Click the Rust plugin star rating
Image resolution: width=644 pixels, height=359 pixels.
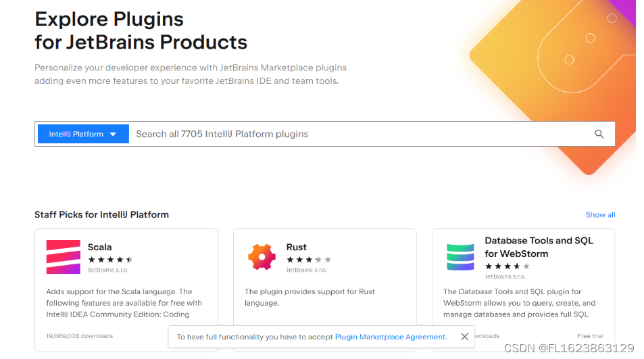pyautogui.click(x=309, y=260)
